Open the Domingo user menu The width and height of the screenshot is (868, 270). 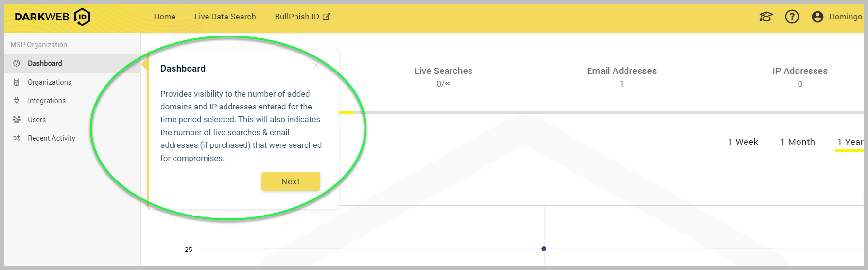[x=845, y=17]
